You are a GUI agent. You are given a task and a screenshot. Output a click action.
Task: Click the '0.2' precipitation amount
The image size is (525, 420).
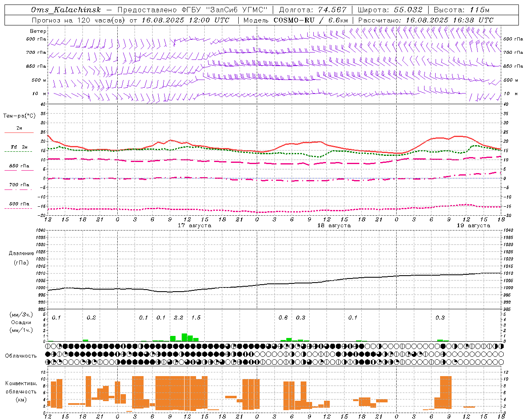click(91, 317)
